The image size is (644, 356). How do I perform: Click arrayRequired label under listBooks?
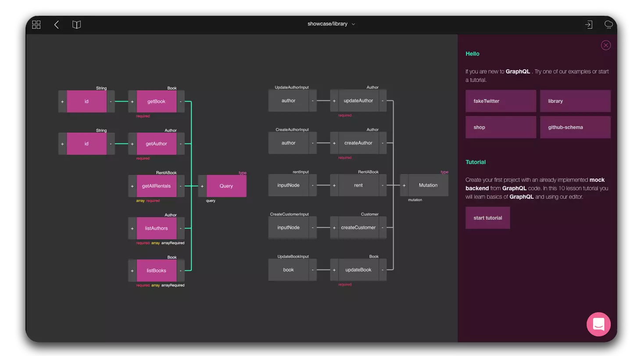point(173,285)
